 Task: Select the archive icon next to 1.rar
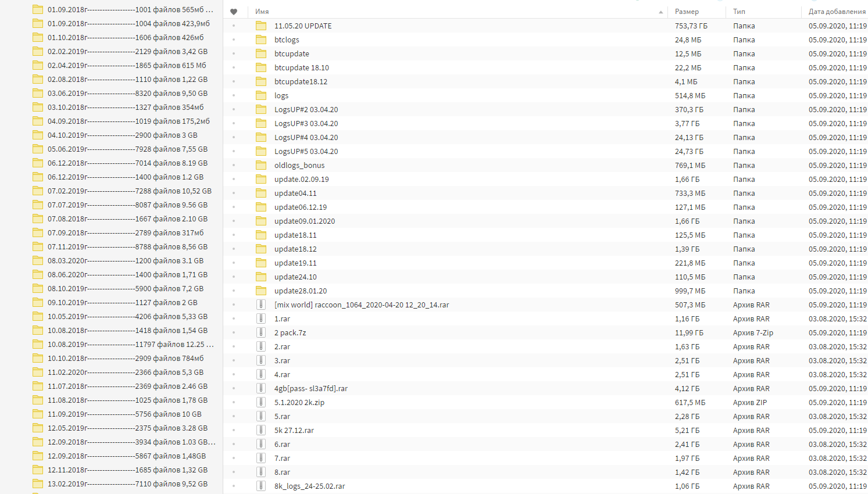click(262, 318)
